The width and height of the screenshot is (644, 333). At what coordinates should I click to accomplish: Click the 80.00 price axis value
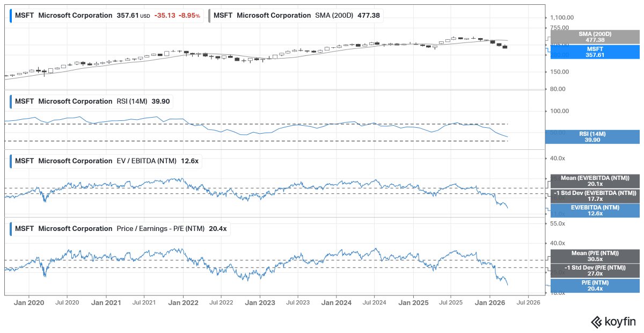click(x=559, y=89)
